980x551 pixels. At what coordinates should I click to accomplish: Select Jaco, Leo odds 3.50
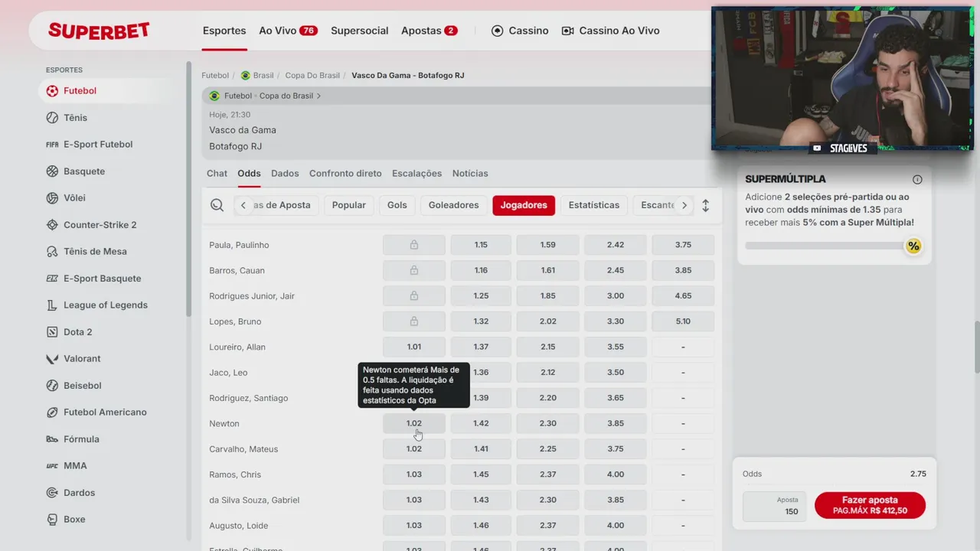coord(616,373)
